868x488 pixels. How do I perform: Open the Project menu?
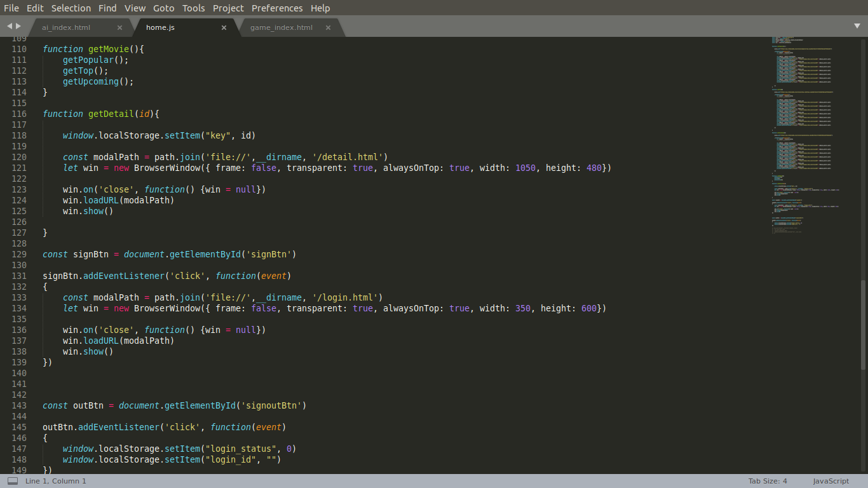point(228,8)
